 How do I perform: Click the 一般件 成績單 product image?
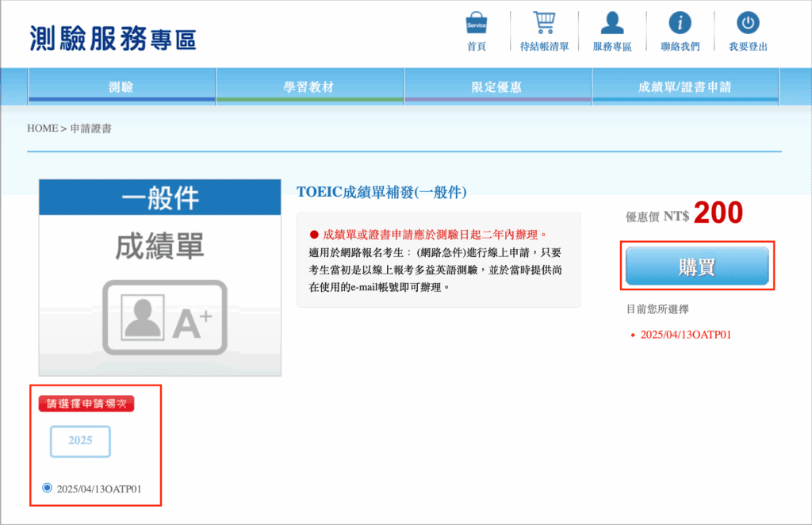pos(160,277)
